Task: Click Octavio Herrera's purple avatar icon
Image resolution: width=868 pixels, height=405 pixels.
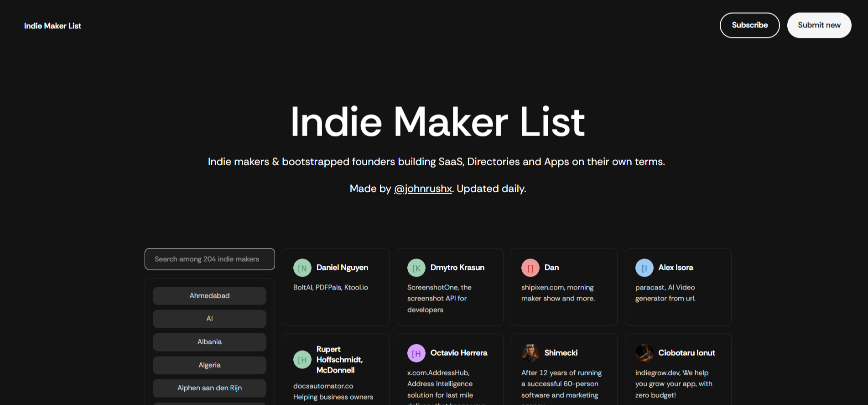Action: pos(416,353)
